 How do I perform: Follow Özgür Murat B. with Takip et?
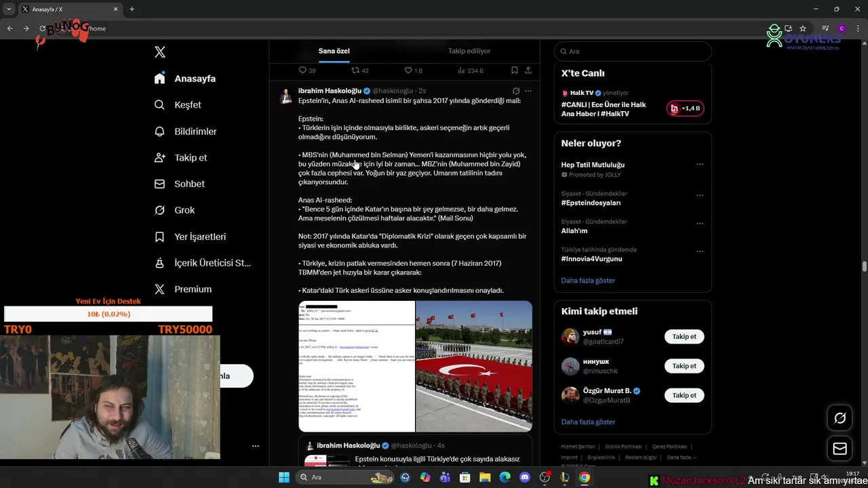coord(684,395)
